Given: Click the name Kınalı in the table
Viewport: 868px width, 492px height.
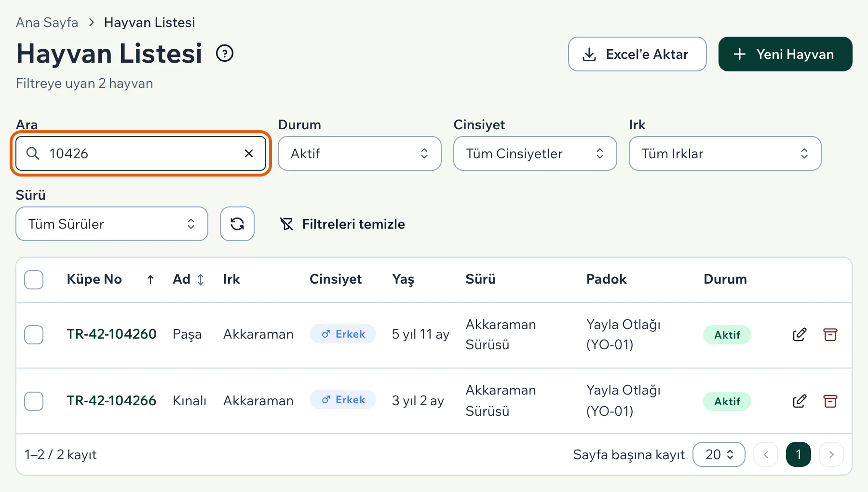Looking at the screenshot, I should (x=190, y=401).
